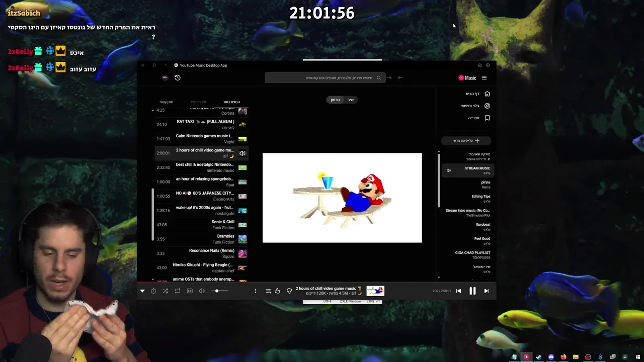Play an hour of relaxing spongebob item
The height and width of the screenshot is (362, 644).
[x=201, y=182]
